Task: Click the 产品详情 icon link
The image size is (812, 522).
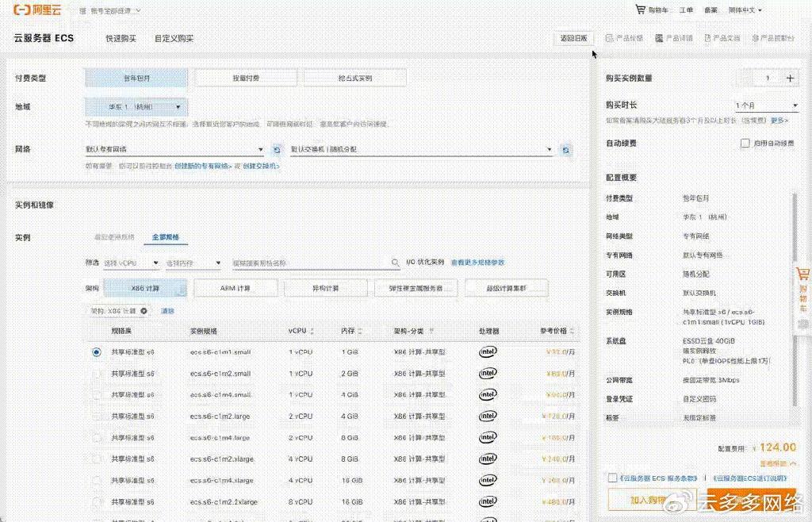Action: pos(674,38)
